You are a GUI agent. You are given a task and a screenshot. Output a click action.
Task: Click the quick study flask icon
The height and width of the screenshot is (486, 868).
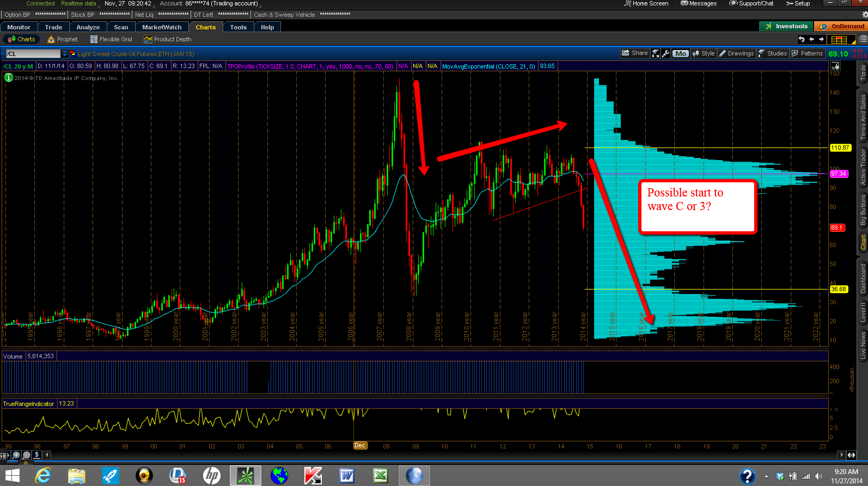tap(656, 53)
